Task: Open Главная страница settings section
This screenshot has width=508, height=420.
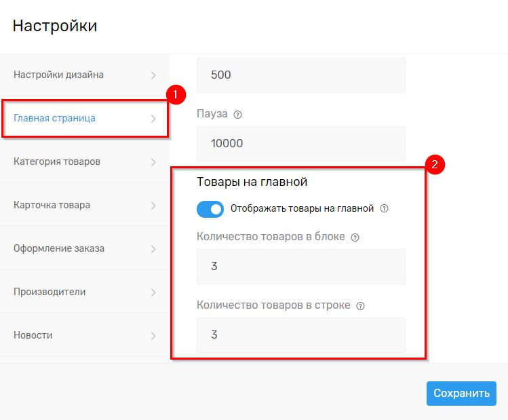Action: (x=55, y=118)
